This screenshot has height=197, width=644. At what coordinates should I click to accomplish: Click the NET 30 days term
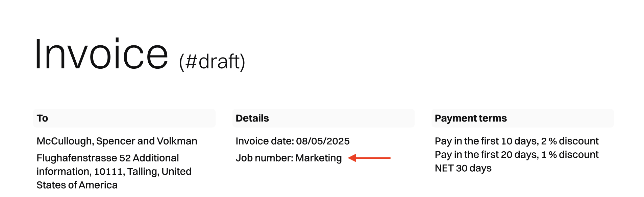click(463, 168)
